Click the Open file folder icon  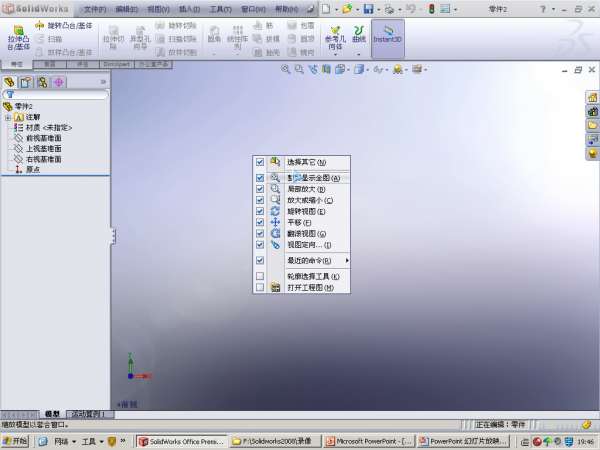point(347,8)
